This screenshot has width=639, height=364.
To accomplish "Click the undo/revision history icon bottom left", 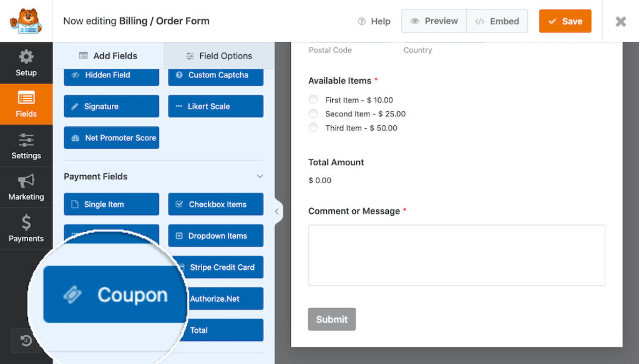I will (25, 341).
